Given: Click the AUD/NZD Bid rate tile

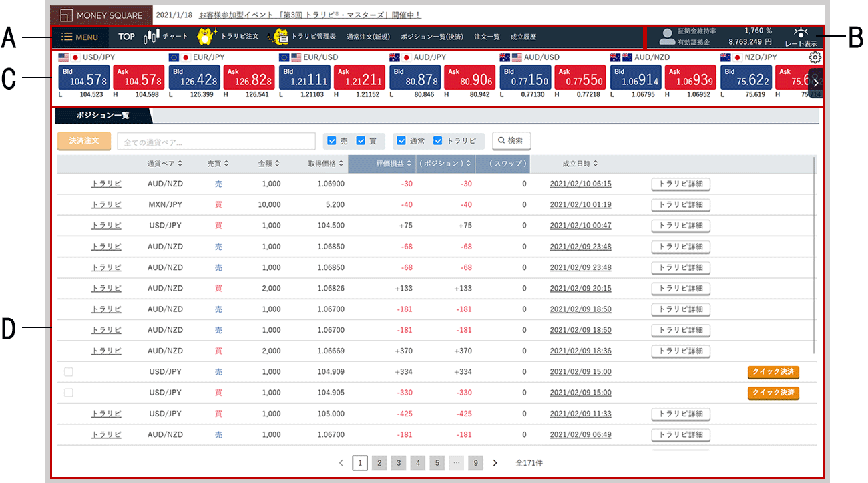Looking at the screenshot, I should point(635,77).
